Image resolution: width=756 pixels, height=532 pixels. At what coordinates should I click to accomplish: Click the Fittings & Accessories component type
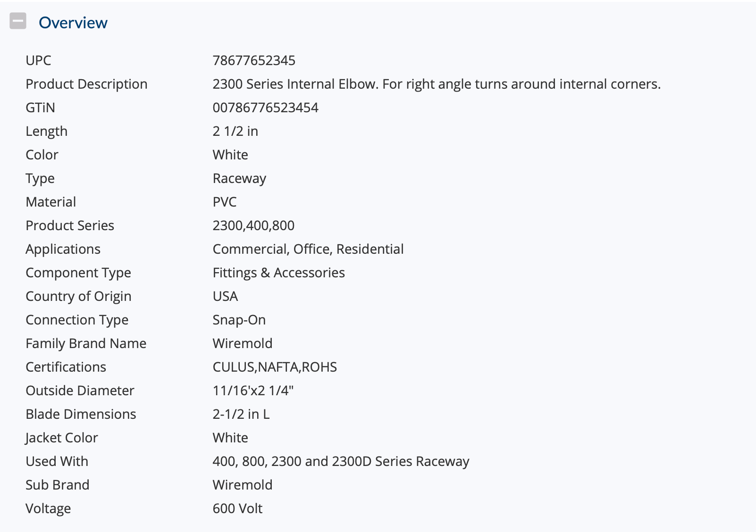coord(278,273)
